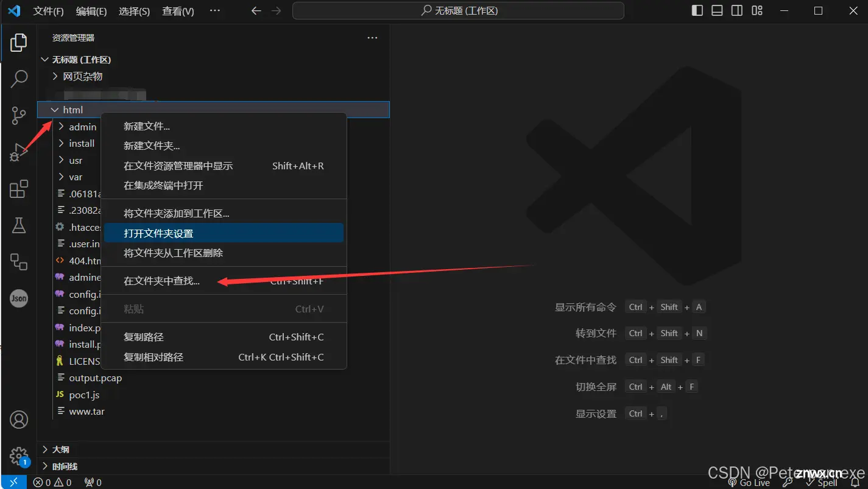The height and width of the screenshot is (489, 868).
Task: Click the 资源管理器 panel title
Action: tap(73, 38)
